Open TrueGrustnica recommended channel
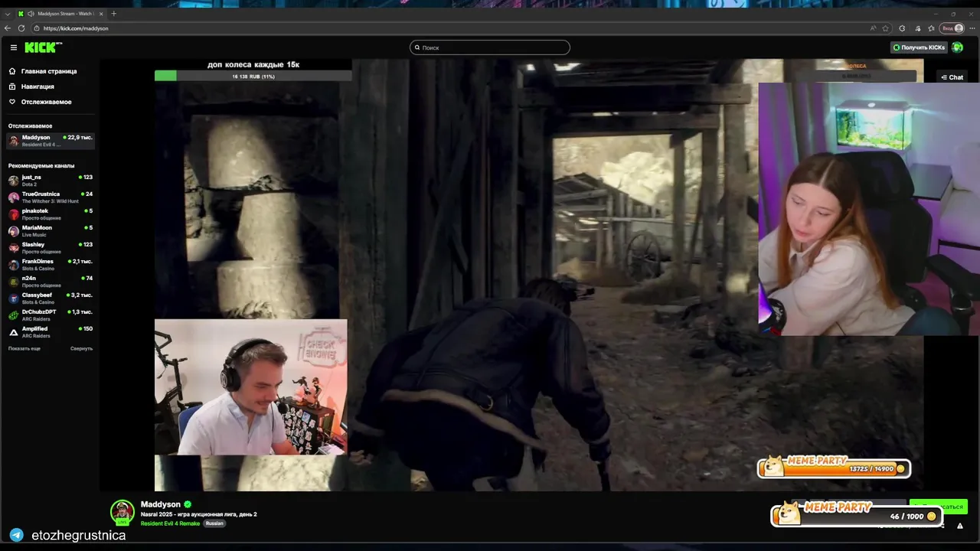The width and height of the screenshot is (980, 551). pos(50,197)
